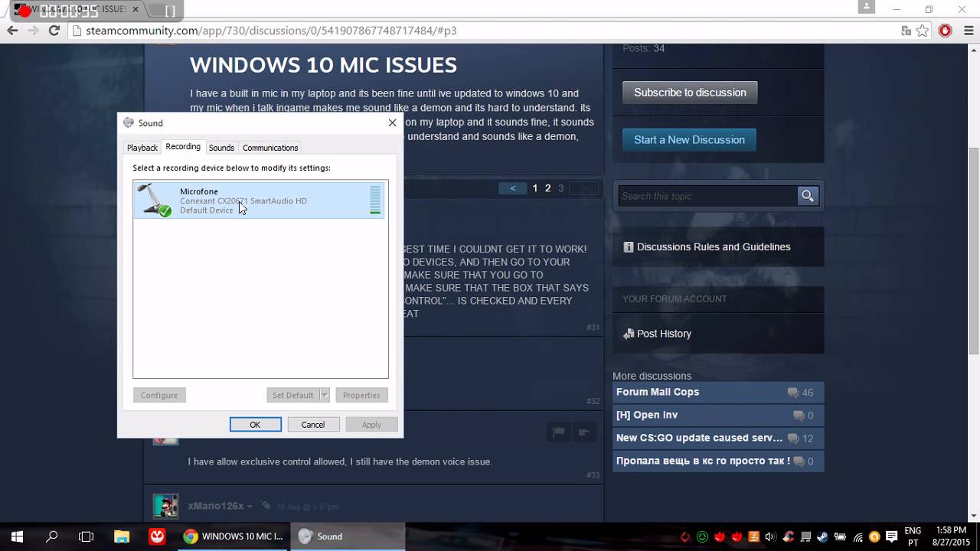Viewport: 980px width, 551px height.
Task: Click the Steam tray icon
Action: [x=823, y=536]
